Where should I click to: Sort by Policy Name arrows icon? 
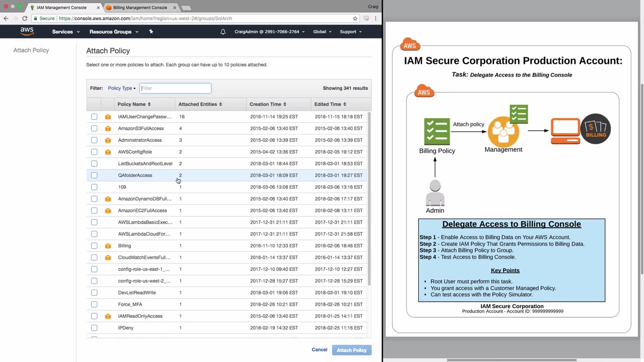tap(149, 104)
